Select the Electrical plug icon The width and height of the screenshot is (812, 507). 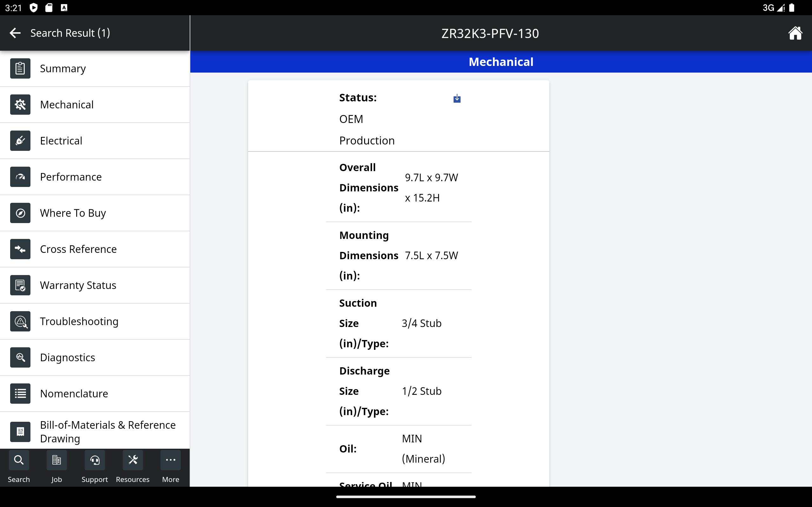20,140
